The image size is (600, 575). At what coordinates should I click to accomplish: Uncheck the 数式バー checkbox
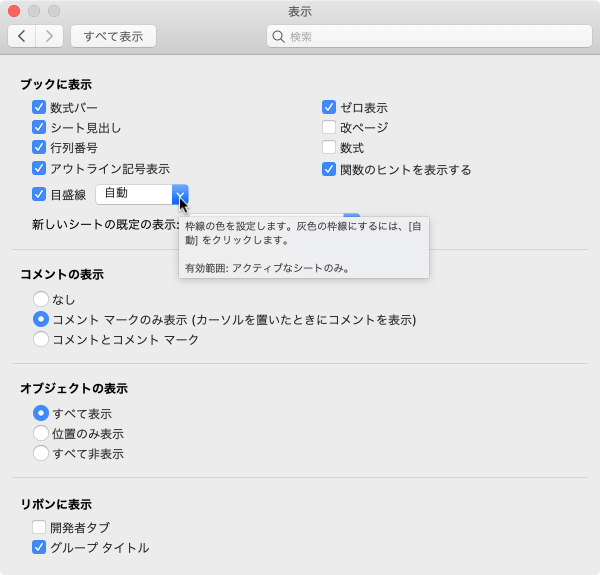click(x=39, y=107)
